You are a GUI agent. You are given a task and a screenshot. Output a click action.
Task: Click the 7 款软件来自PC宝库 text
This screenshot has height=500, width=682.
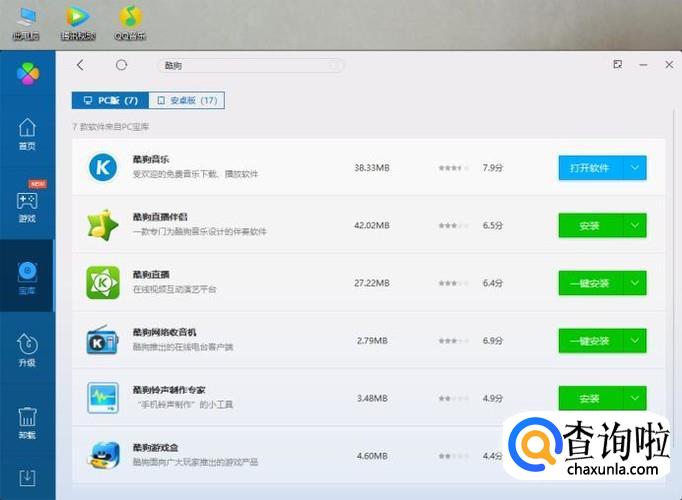(x=110, y=127)
